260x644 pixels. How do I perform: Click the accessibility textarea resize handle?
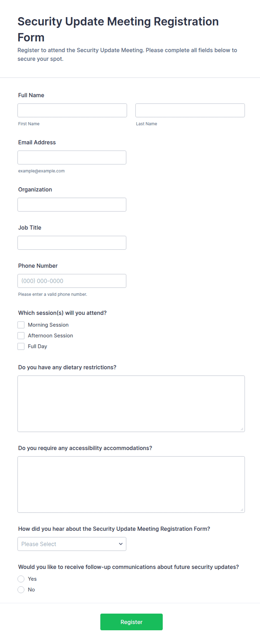point(242,510)
